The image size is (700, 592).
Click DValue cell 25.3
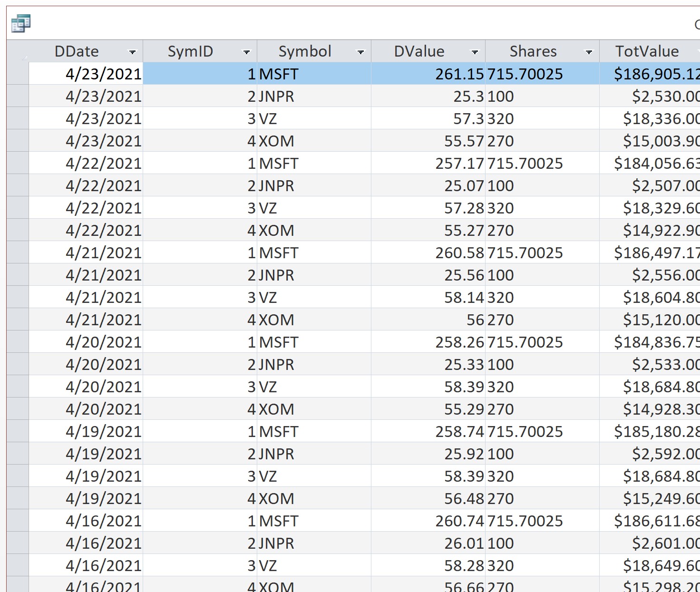428,96
